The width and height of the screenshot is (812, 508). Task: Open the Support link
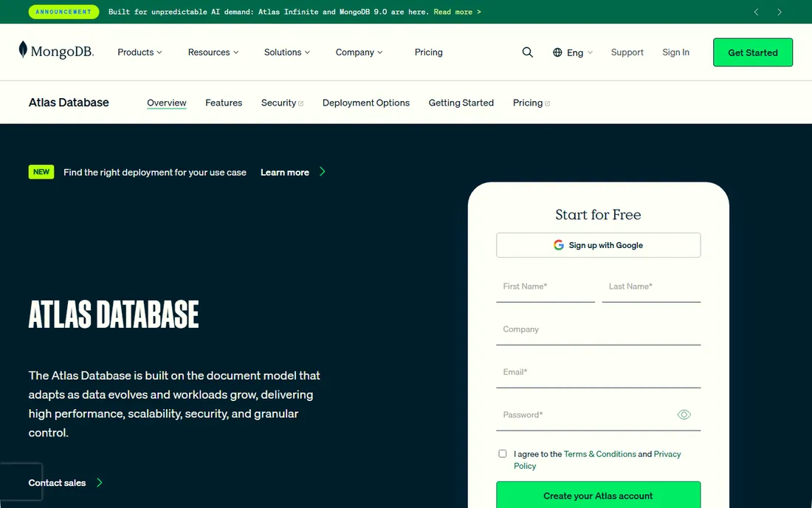click(627, 52)
